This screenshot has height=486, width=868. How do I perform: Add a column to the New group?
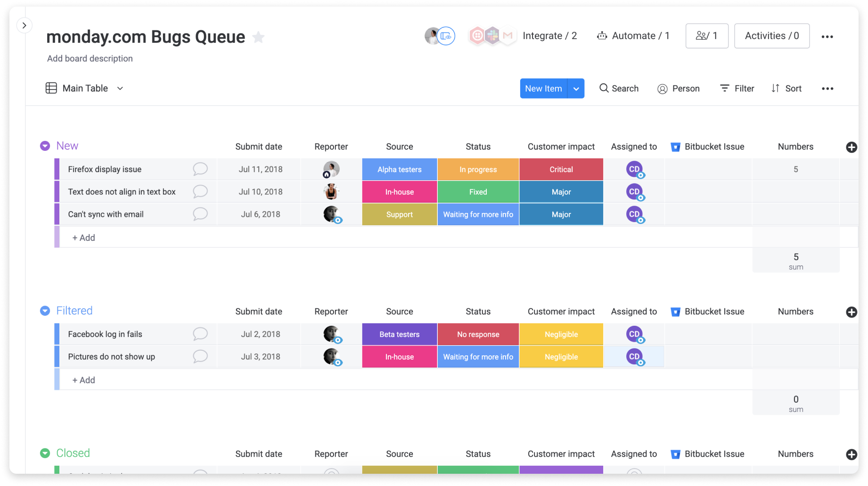(851, 147)
